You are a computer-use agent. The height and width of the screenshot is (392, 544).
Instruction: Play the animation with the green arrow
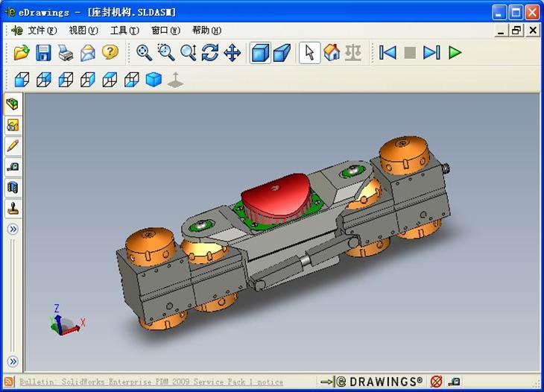pos(455,53)
